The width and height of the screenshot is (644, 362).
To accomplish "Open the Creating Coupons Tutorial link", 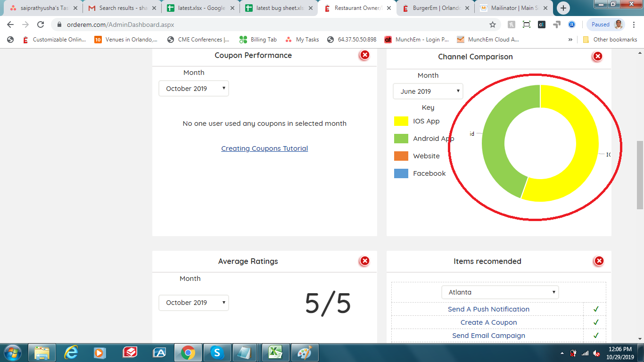I will (x=264, y=148).
